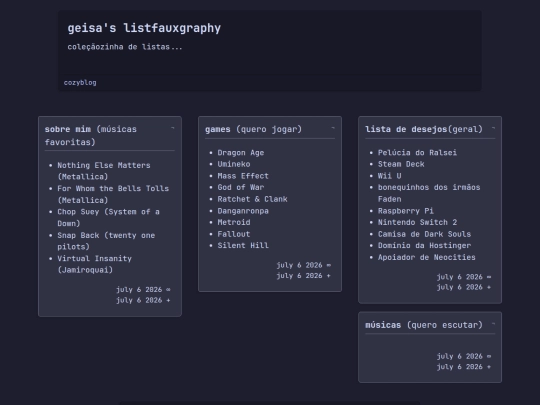The width and height of the screenshot is (540, 405).
Task: Select "Virtual Insanity (Jamiroquai)" list item
Action: pos(94,264)
